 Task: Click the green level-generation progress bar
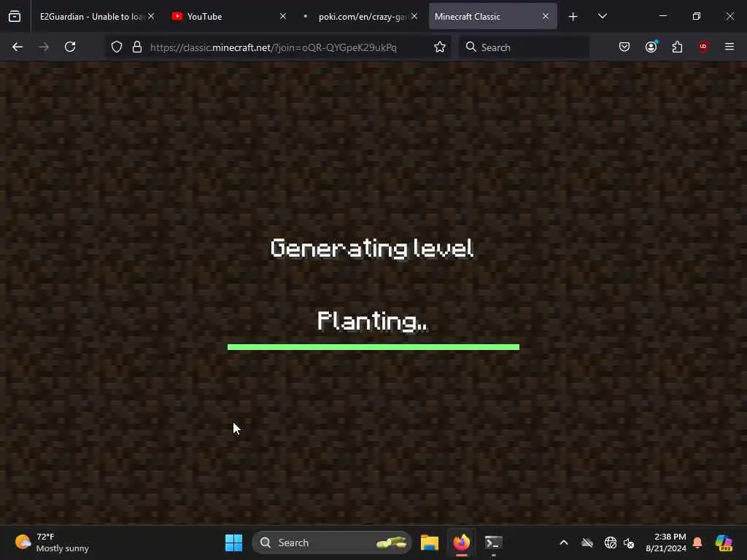(373, 347)
